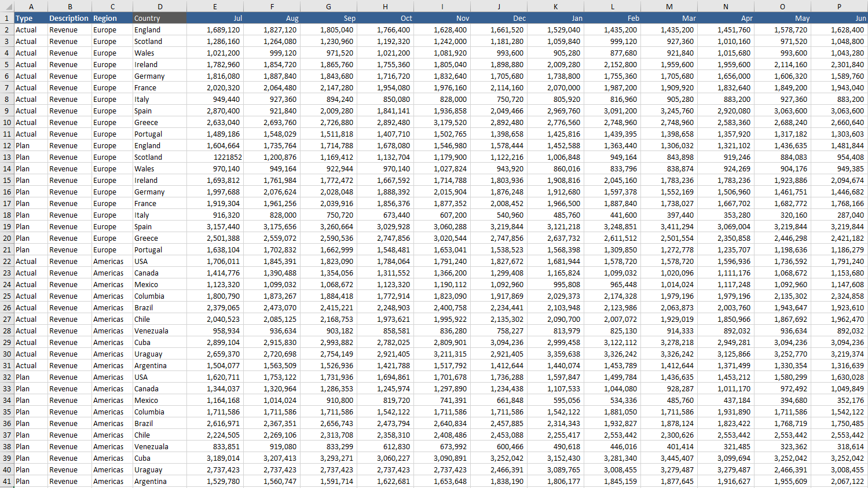Select the Plan cell in row 12
This screenshot has width=868, height=488.
coord(31,145)
